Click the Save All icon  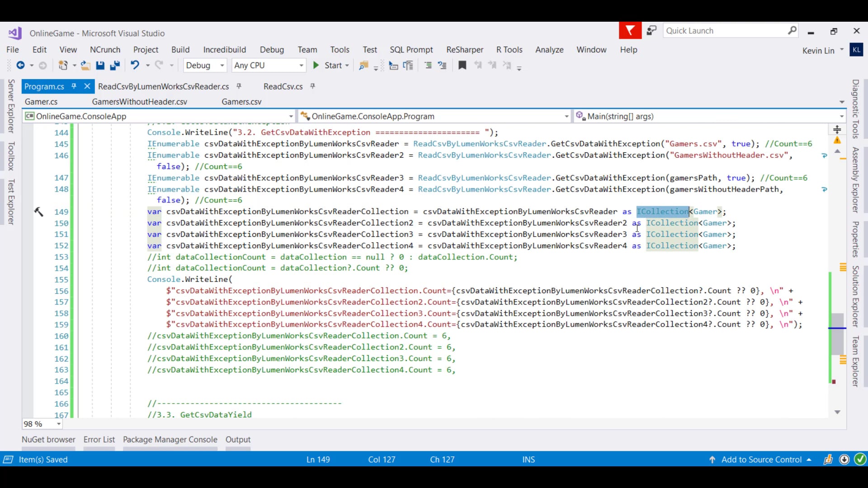click(x=115, y=66)
